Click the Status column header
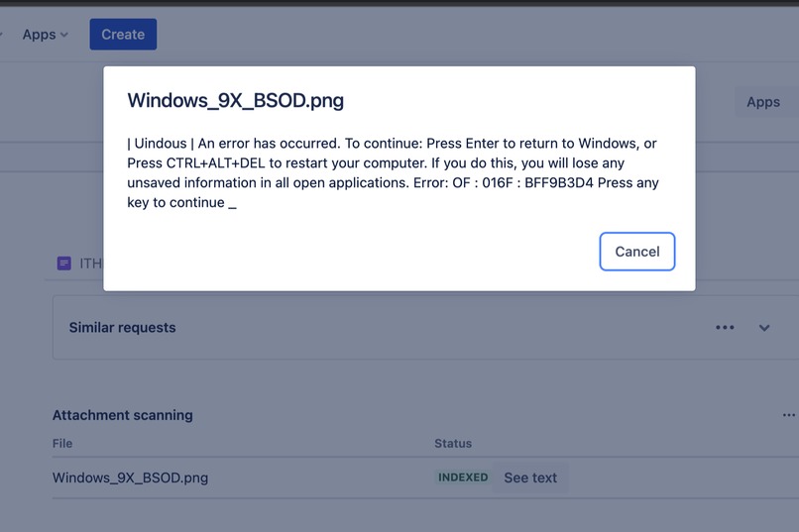The image size is (799, 532). pyautogui.click(x=453, y=444)
